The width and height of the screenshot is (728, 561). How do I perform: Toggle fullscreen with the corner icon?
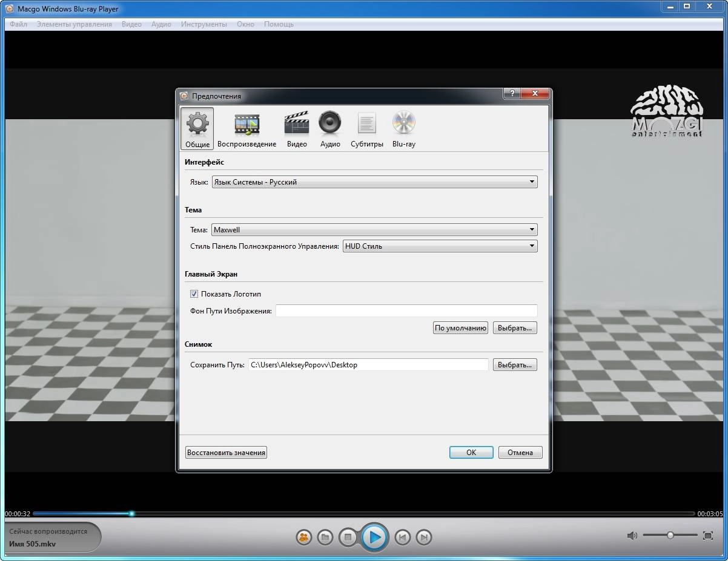coord(708,536)
